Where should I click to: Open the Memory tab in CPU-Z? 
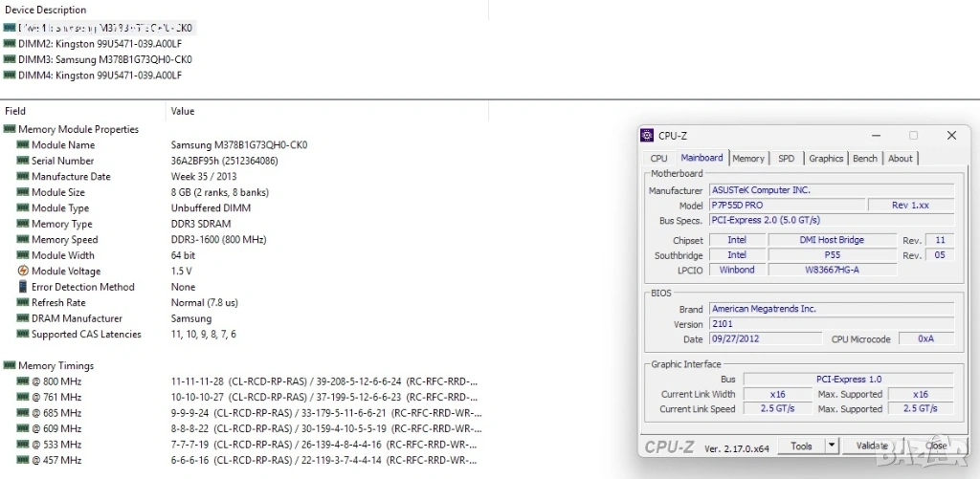(748, 159)
